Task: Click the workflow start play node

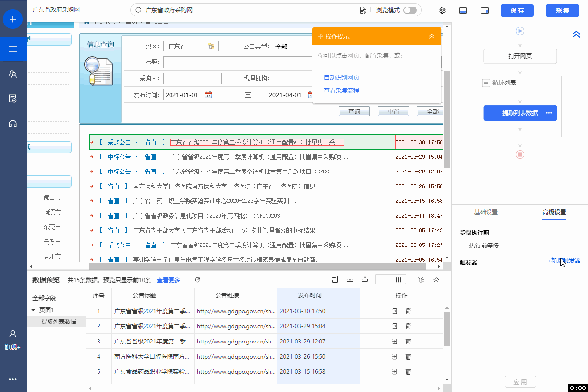Action: [520, 31]
